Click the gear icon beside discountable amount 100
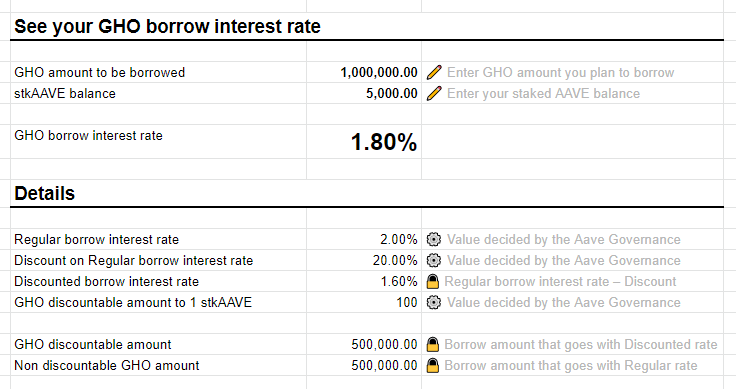The width and height of the screenshot is (736, 389). coord(434,302)
